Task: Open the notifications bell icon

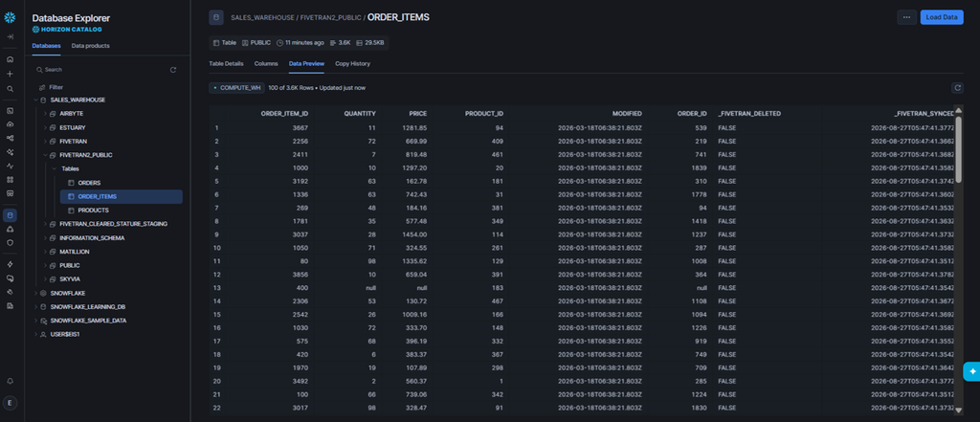Action: (x=10, y=381)
